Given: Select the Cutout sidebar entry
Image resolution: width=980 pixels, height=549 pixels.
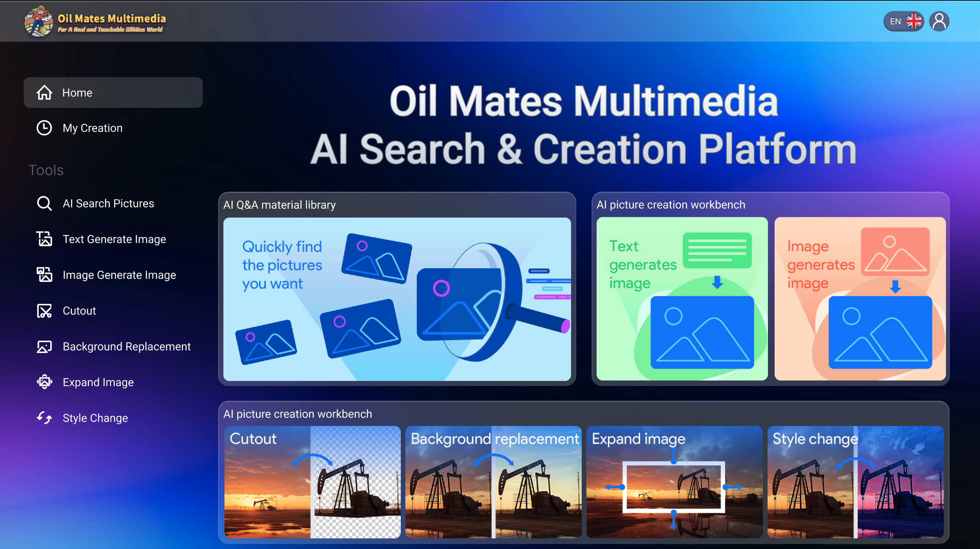Looking at the screenshot, I should pyautogui.click(x=113, y=311).
